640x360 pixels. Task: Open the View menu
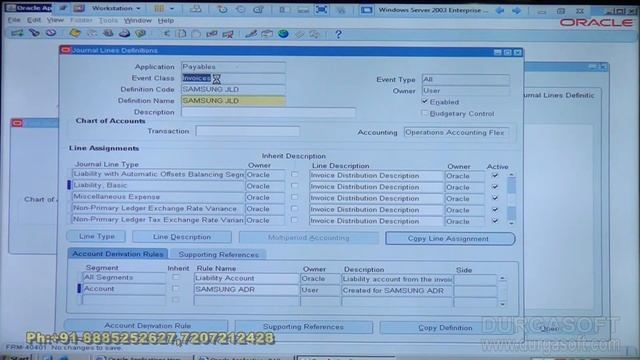(55, 20)
